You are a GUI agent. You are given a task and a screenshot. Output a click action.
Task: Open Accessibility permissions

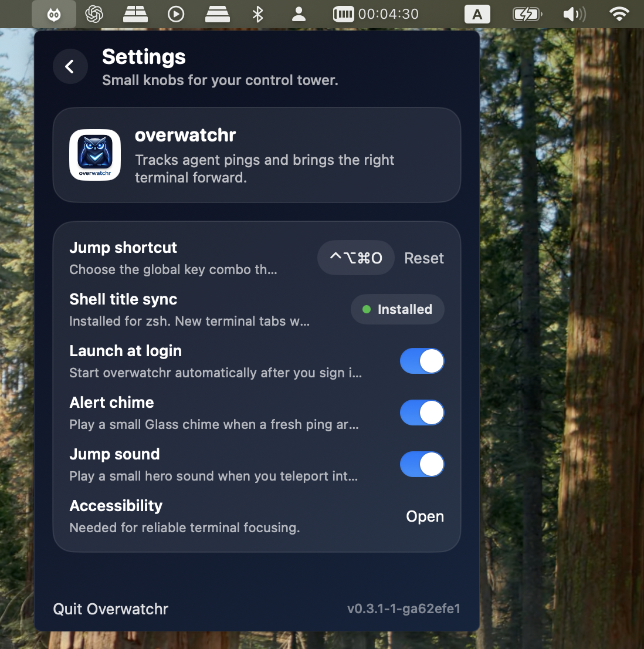tap(425, 516)
